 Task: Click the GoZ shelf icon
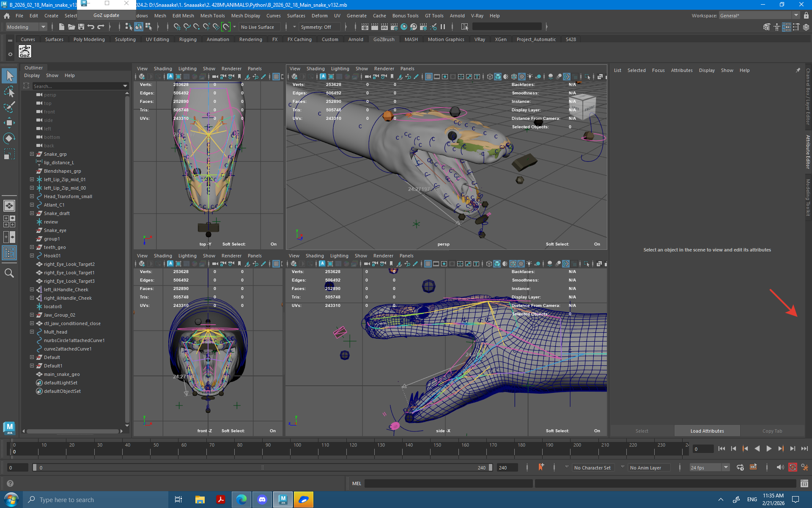click(x=25, y=52)
